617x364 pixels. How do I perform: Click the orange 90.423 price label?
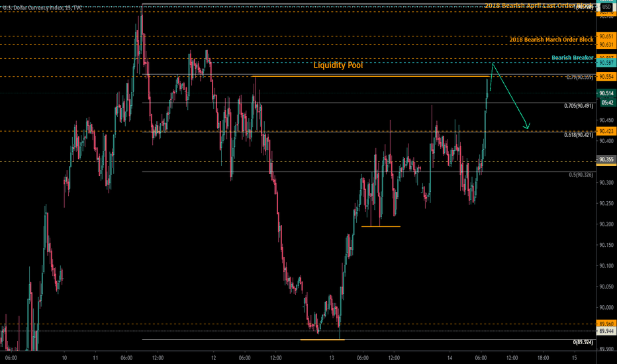tap(606, 132)
